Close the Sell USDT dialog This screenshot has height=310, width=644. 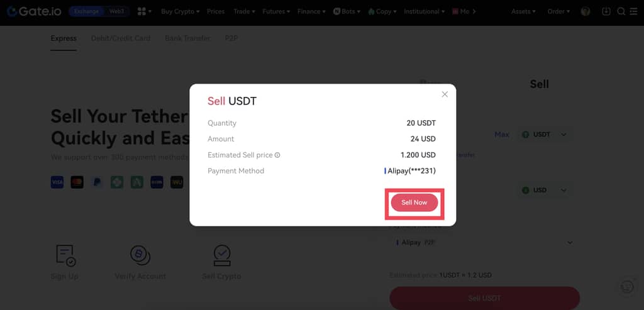(x=445, y=94)
